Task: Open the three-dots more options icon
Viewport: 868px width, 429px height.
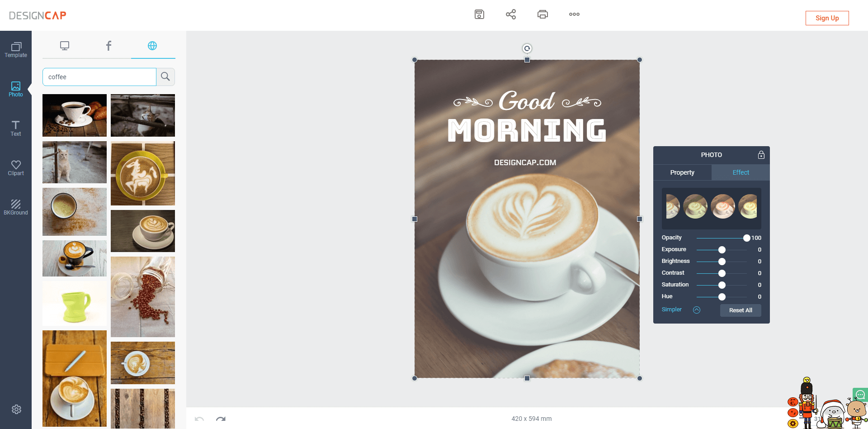Action: [574, 14]
